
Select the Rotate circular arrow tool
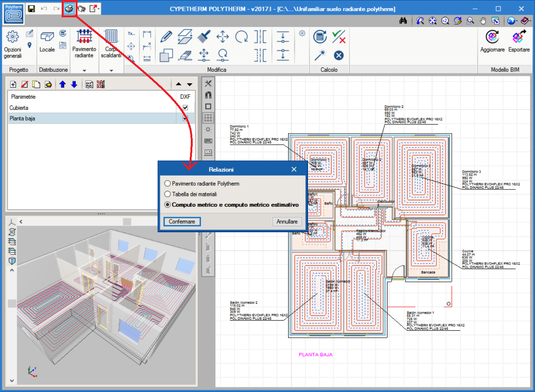click(242, 37)
